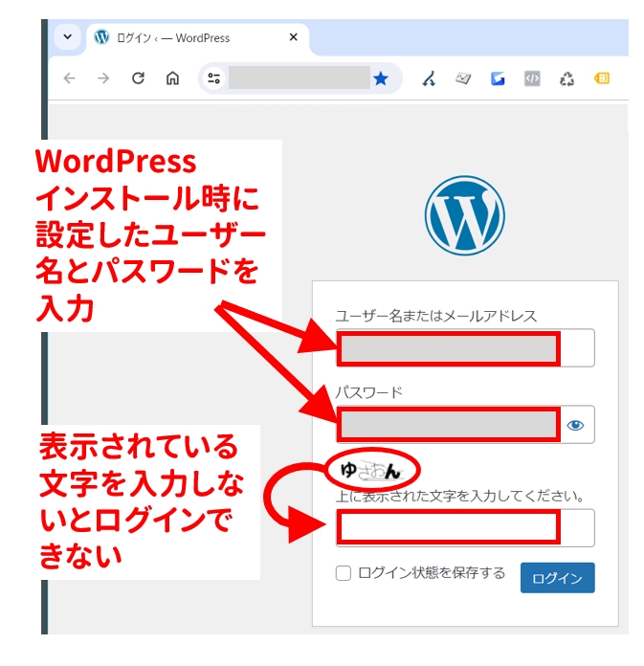This screenshot has width=644, height=666.
Task: Click the compass-shaped extension icon
Action: 430,78
